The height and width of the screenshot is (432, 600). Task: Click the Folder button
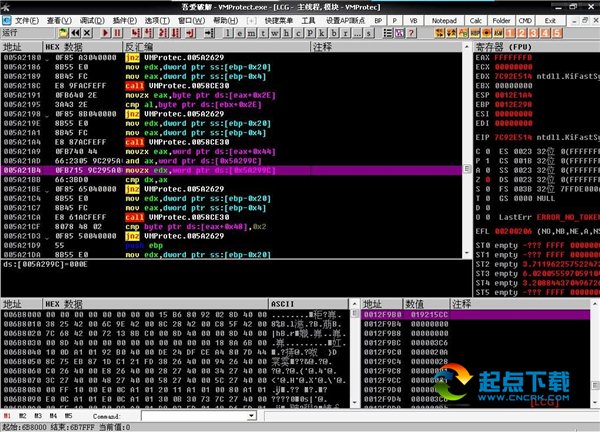tap(501, 21)
